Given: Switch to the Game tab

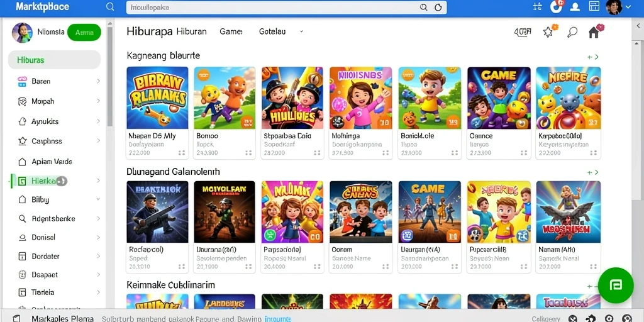Looking at the screenshot, I should click(x=231, y=31).
